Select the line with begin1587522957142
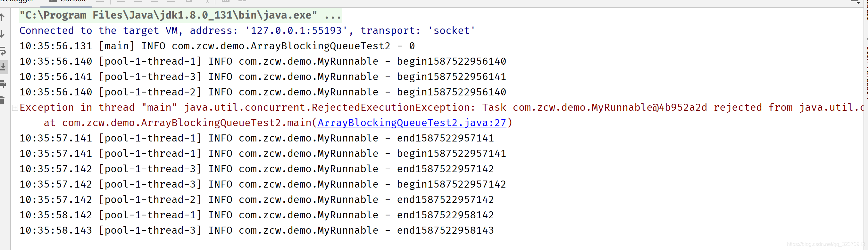 [x=263, y=184]
